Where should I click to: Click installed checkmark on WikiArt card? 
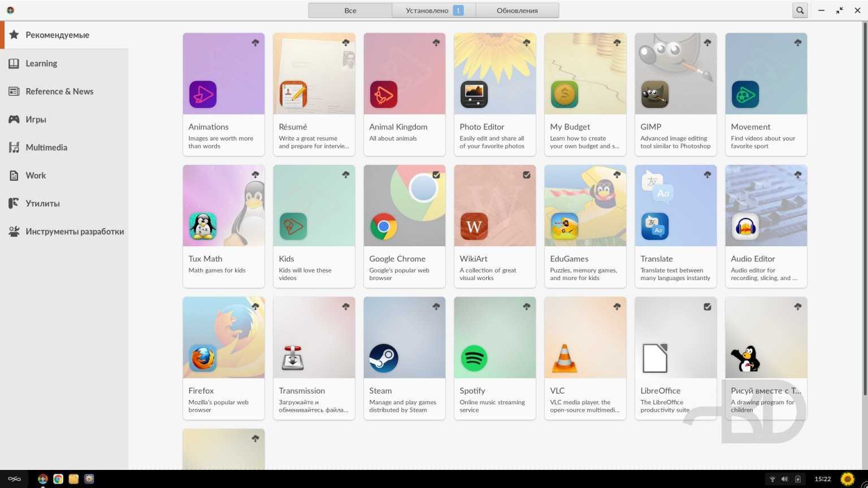point(527,175)
